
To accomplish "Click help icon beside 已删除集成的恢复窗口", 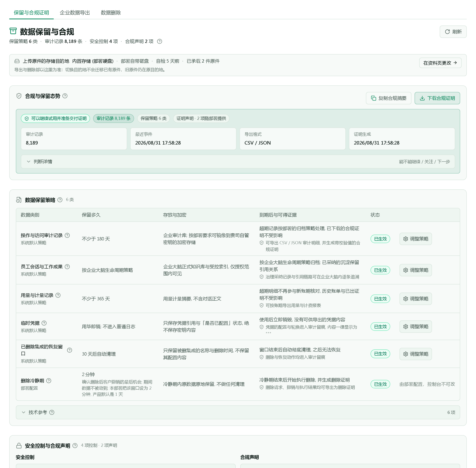I will pyautogui.click(x=70, y=350).
